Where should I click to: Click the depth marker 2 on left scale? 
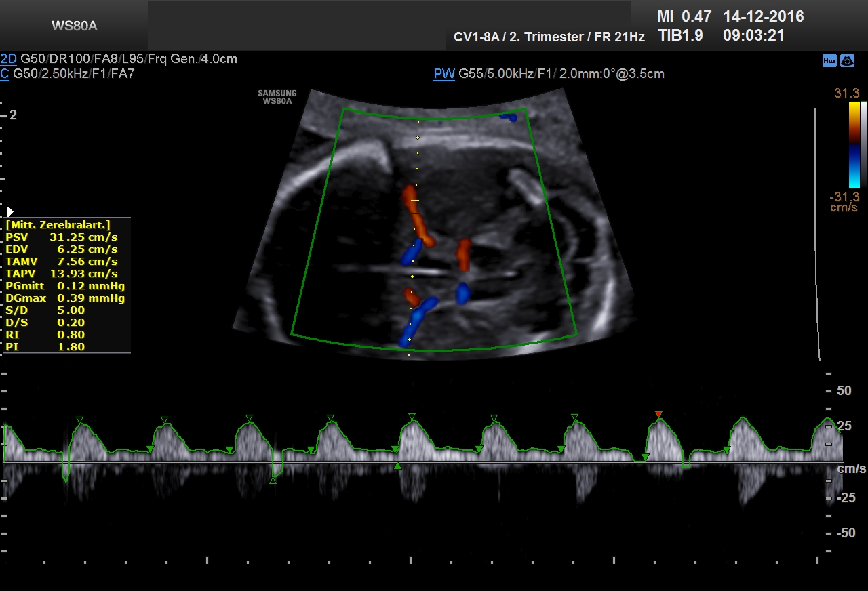click(13, 115)
